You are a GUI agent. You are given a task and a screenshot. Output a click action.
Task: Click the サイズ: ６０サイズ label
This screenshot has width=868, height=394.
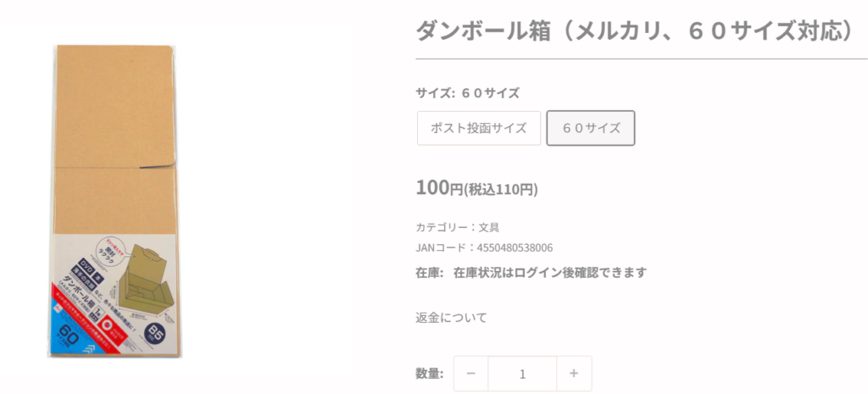coord(467,93)
